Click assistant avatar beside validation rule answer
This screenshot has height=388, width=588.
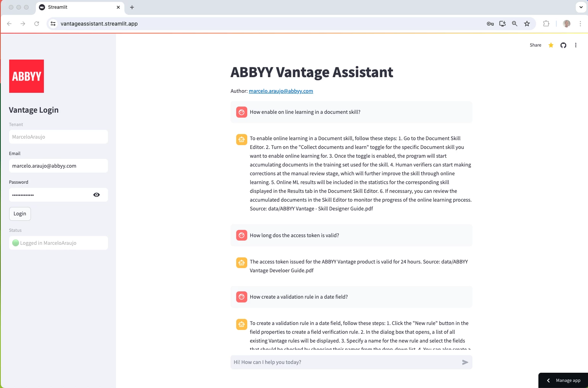(x=242, y=324)
